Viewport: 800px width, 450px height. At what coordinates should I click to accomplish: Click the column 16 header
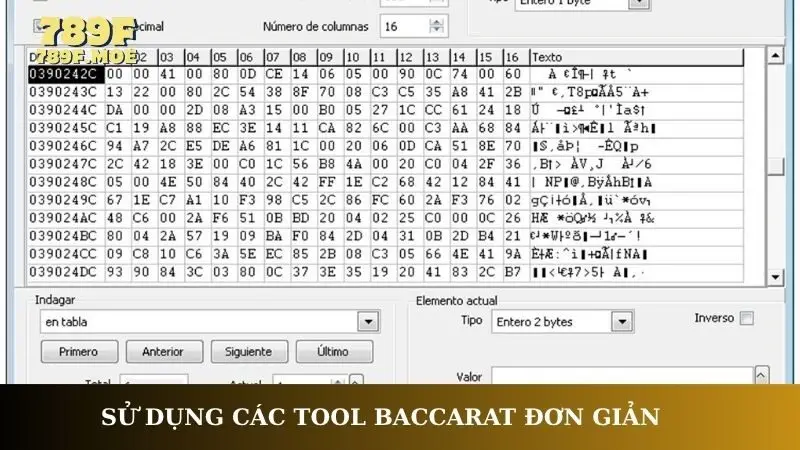tap(513, 57)
